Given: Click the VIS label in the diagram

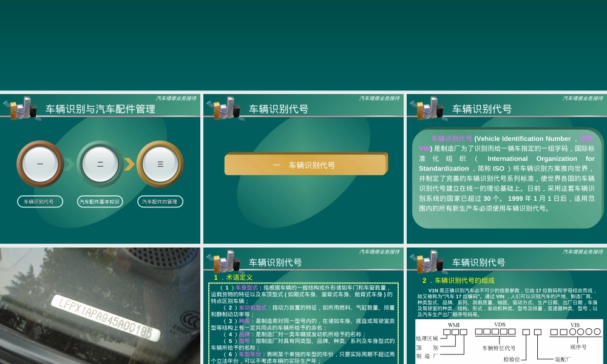Looking at the screenshot, I should [575, 325].
